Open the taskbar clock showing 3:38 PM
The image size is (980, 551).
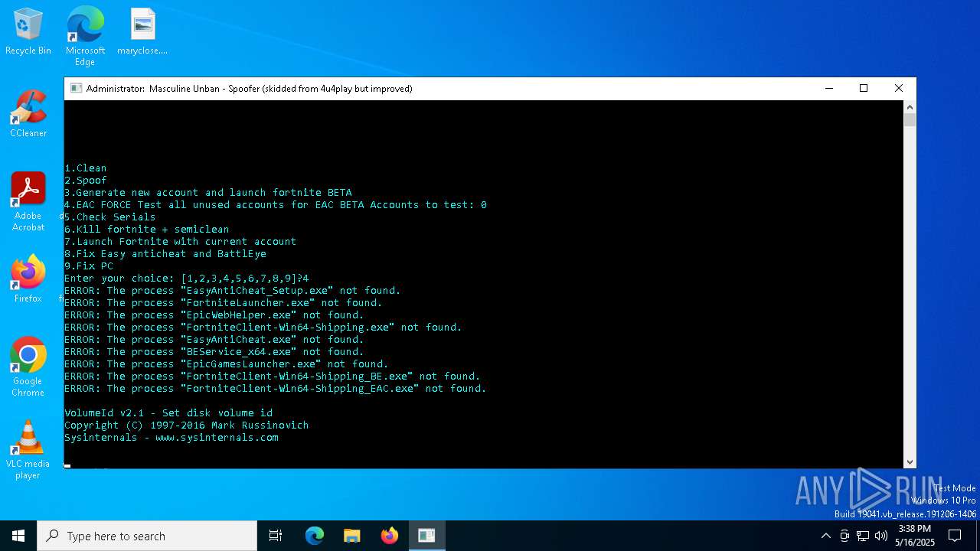pyautogui.click(x=914, y=536)
